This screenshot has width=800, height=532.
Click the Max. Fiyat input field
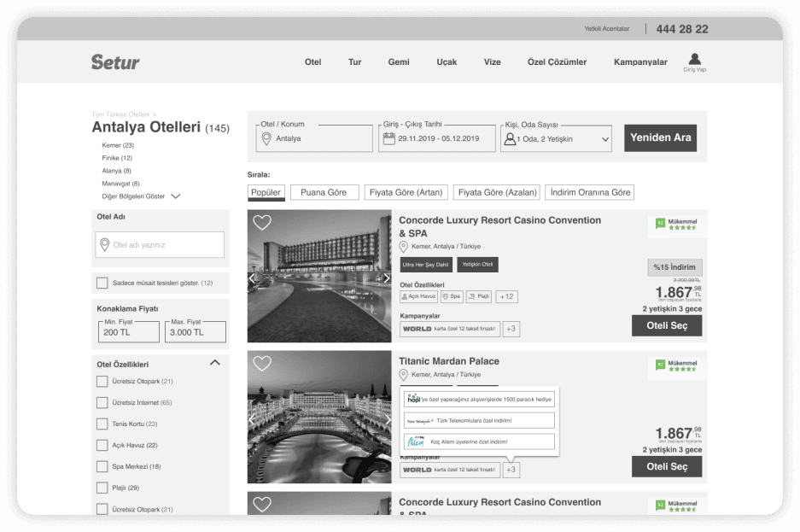point(196,331)
